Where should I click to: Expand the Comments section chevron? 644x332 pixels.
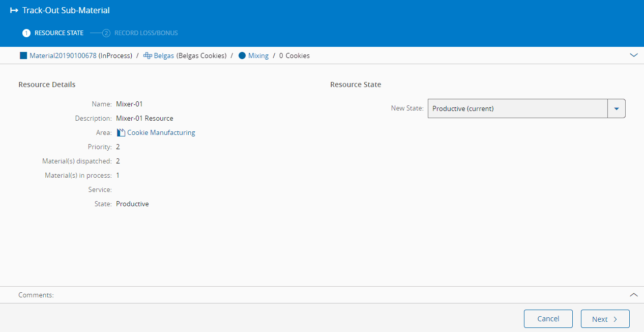633,295
